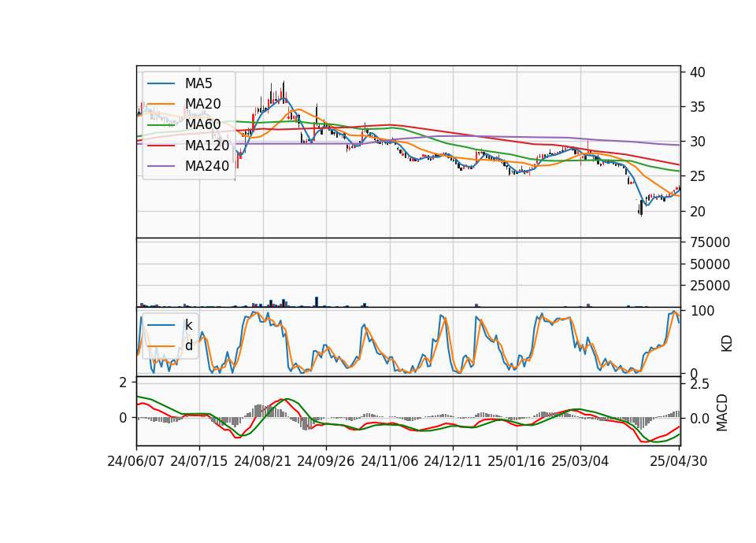This screenshot has width=756, height=543.
Task: Click the 24/12/11 date tick label
Action: (x=452, y=461)
